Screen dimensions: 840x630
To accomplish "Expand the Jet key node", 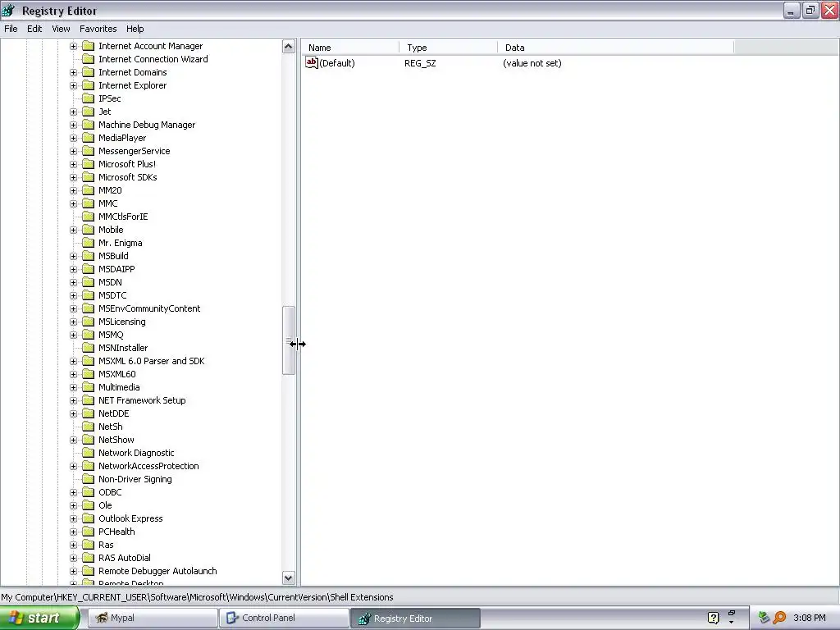I will pos(73,112).
